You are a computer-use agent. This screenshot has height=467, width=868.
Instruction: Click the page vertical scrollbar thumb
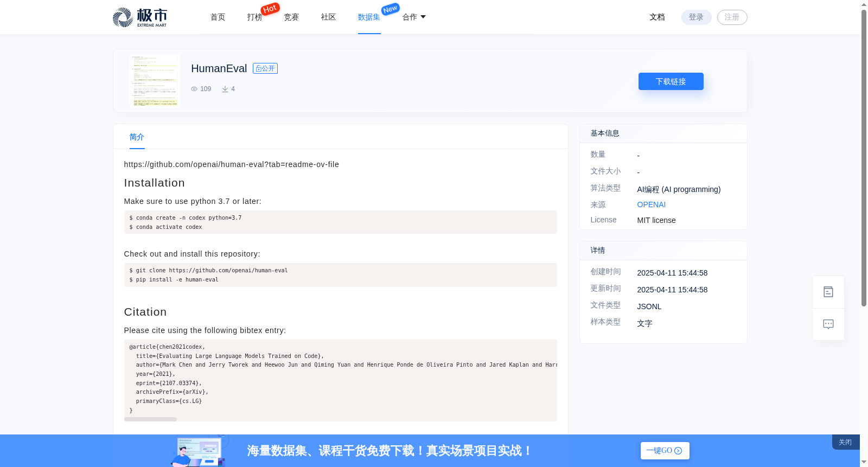[864, 157]
